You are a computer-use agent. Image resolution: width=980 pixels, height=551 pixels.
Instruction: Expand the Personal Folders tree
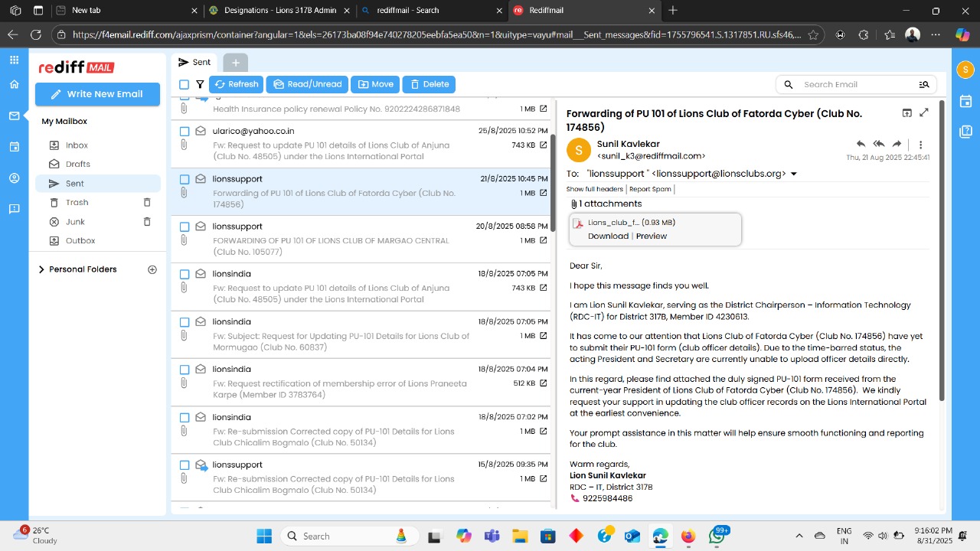coord(41,269)
